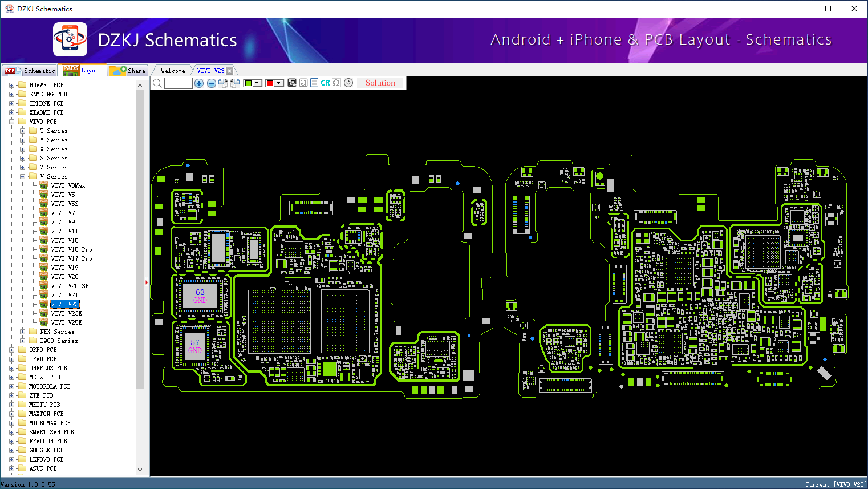Click the folder icon beside HUAWEI PCB
868x489 pixels.
point(22,85)
